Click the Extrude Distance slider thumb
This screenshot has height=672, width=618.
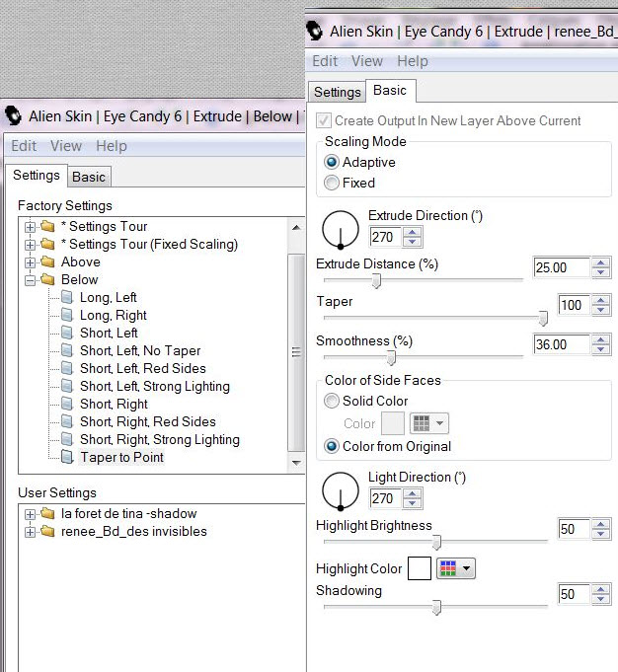pyautogui.click(x=376, y=281)
